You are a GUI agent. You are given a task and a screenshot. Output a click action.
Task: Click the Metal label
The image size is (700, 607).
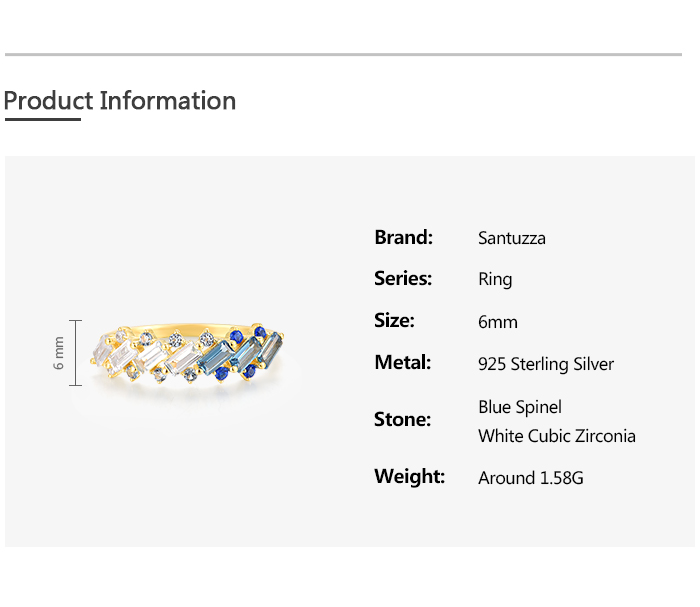403,362
